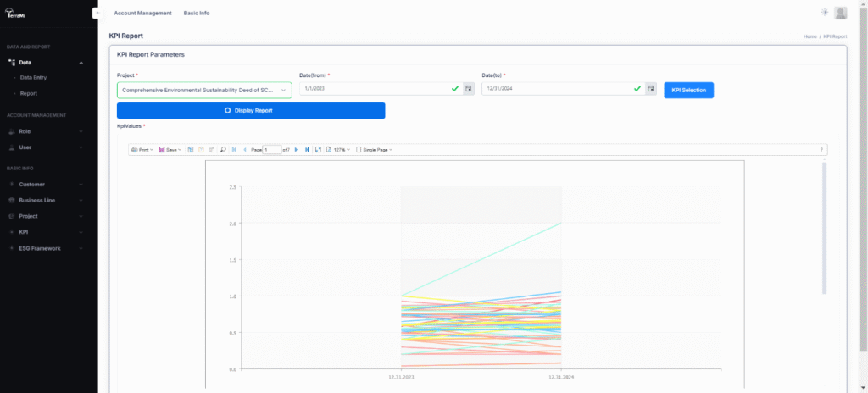Open the Single Page view dropdown
Image resolution: width=868 pixels, height=393 pixels.
376,150
